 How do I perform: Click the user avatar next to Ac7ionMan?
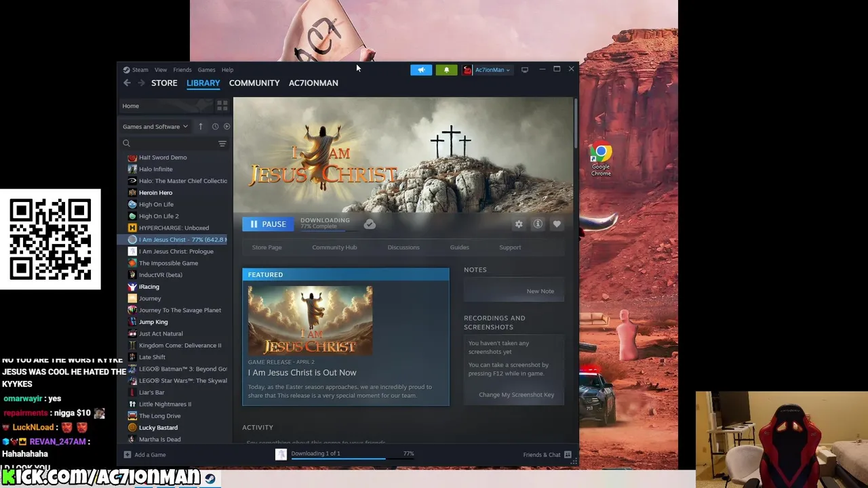click(467, 70)
